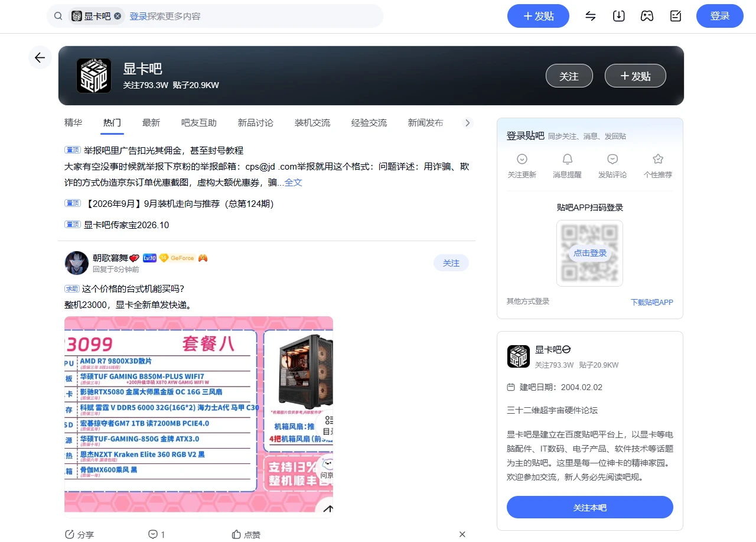
Task: Expand the pinned post via 全文
Action: pos(294,183)
